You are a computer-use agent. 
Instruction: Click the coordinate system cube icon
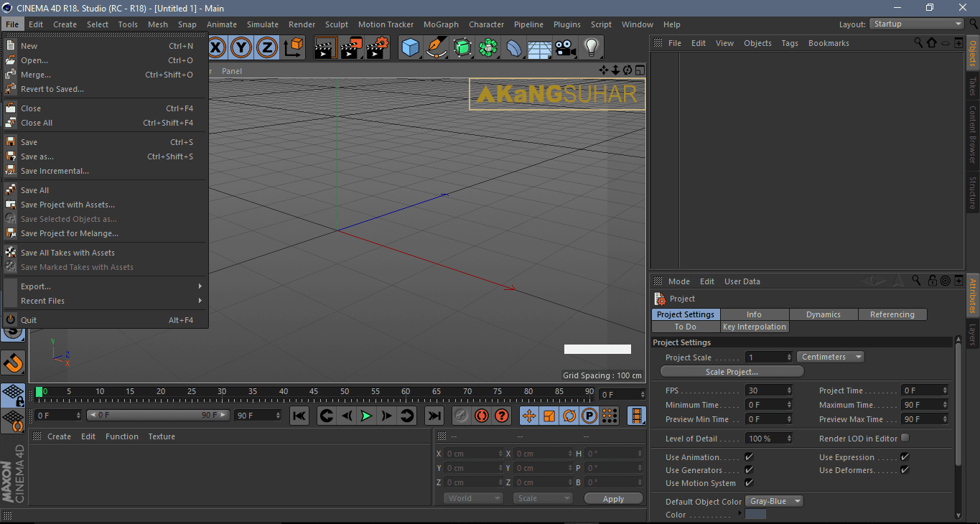tap(294, 48)
